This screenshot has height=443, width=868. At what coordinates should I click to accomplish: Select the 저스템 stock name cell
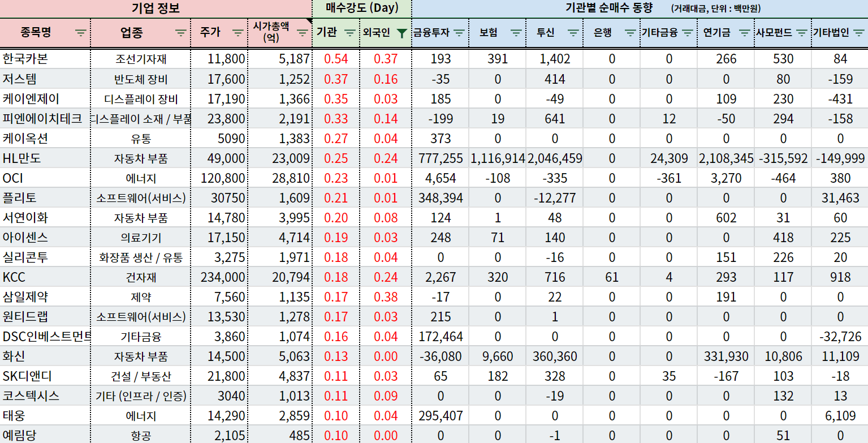click(x=45, y=79)
